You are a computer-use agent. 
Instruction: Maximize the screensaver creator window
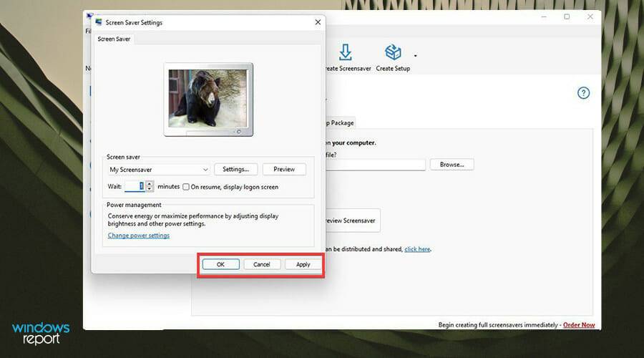click(567, 17)
